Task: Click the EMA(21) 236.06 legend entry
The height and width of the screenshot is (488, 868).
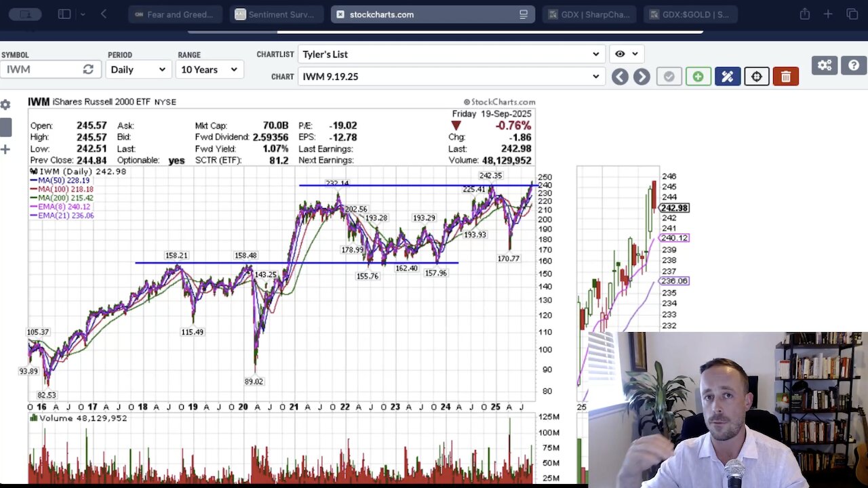Action: pyautogui.click(x=62, y=216)
